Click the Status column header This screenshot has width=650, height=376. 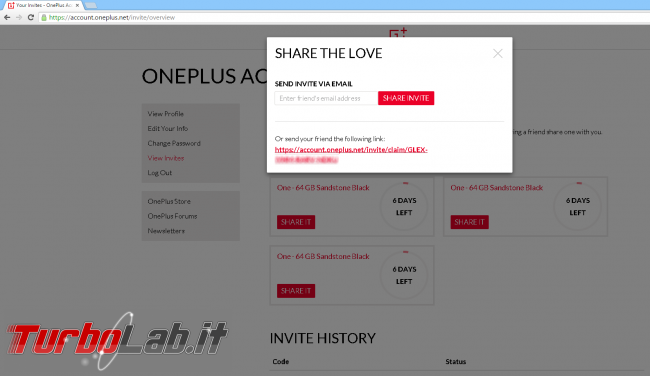click(x=456, y=361)
